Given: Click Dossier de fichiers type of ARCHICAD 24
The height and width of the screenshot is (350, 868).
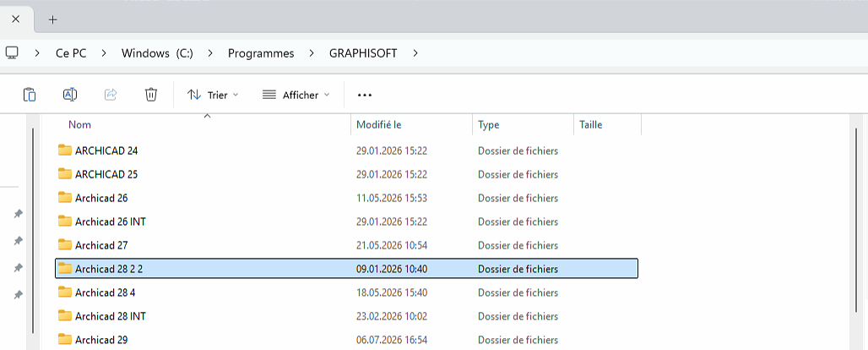Looking at the screenshot, I should [x=518, y=150].
